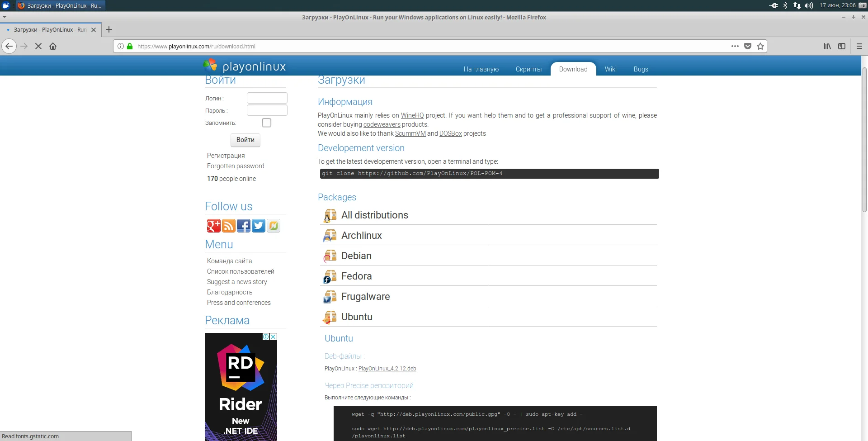
Task: Click the Логин input field
Action: [x=267, y=98]
